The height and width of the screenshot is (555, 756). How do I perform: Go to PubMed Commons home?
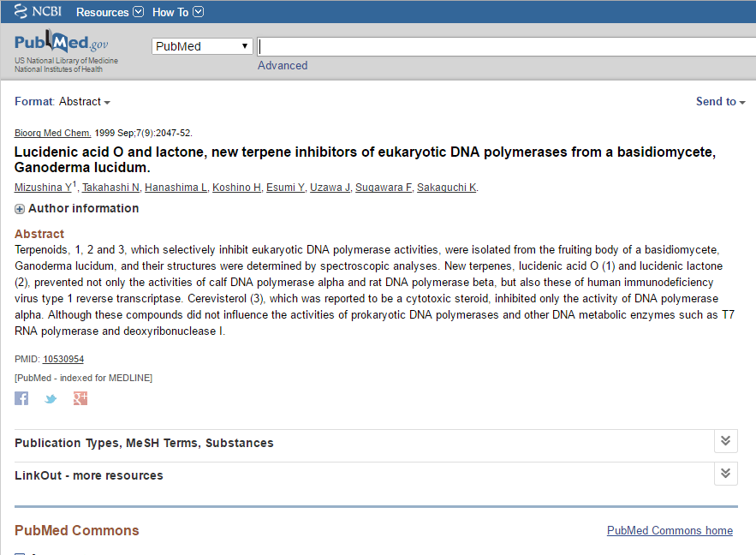pos(670,531)
